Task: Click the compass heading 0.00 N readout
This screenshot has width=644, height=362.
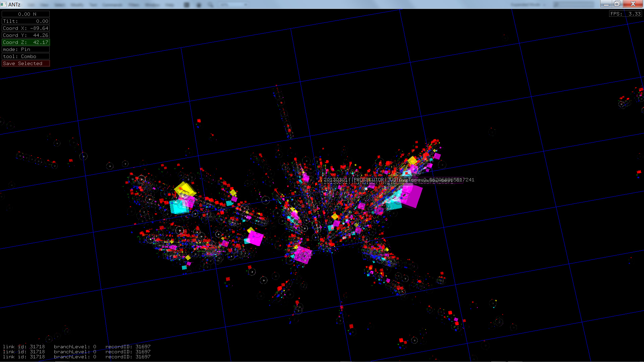Action: click(x=25, y=14)
